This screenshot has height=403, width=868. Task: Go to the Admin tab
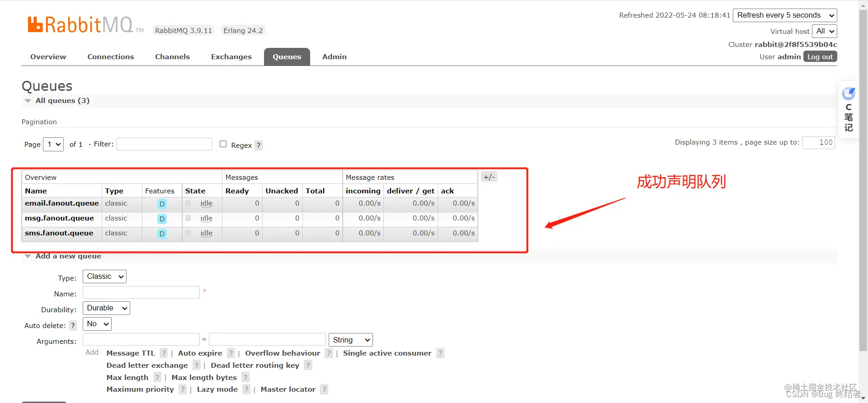pyautogui.click(x=335, y=57)
